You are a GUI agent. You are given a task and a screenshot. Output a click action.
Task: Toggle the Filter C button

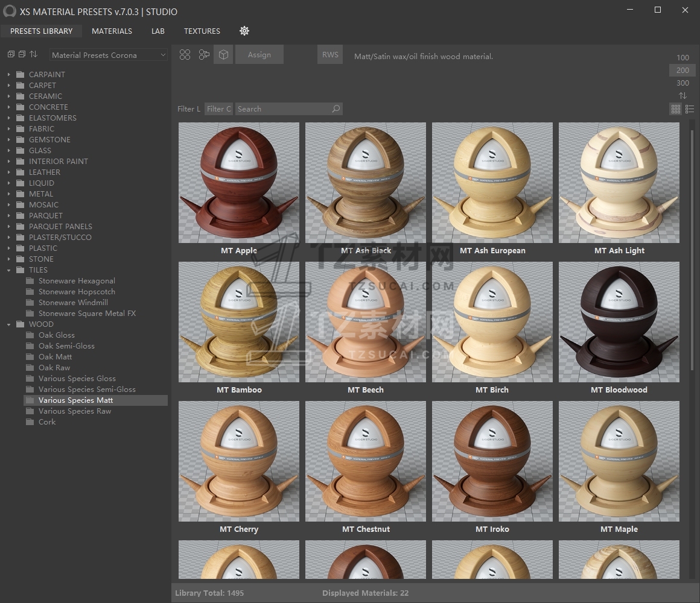(x=218, y=109)
